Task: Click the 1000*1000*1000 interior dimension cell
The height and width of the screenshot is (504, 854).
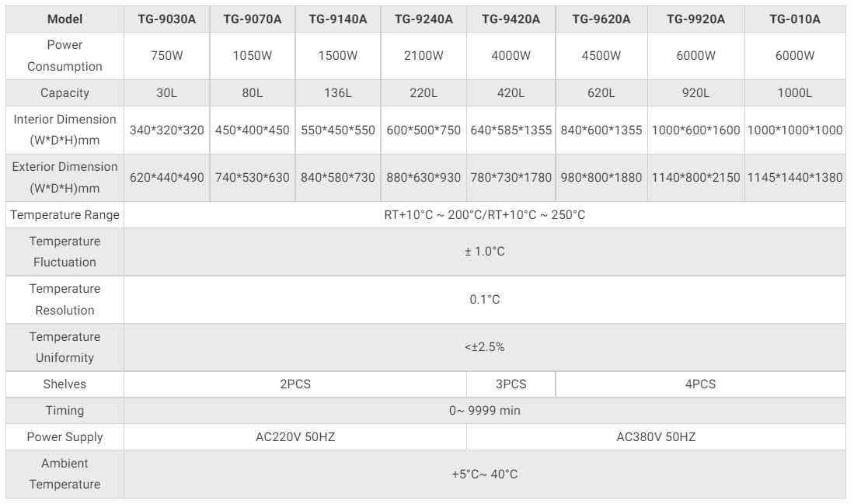Action: [795, 130]
